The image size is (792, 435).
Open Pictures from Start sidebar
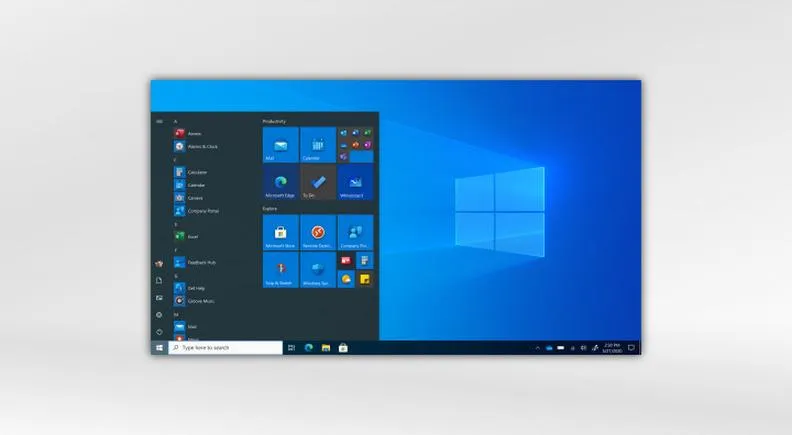[x=159, y=298]
